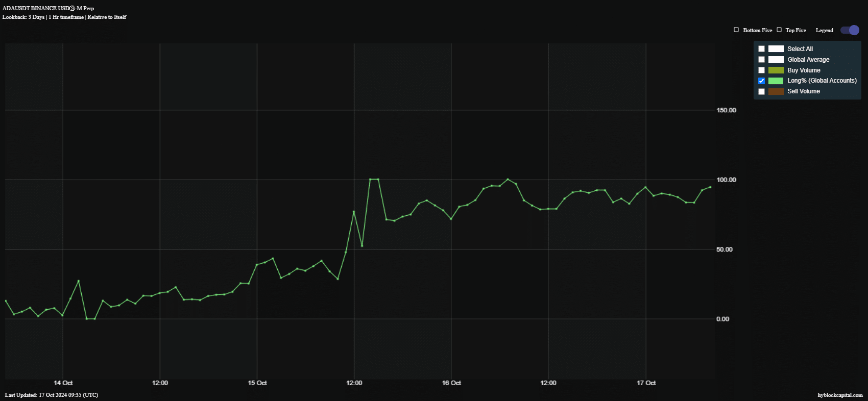Click the Sell Volume legend label text
Screen dimensions: 868x401
tap(803, 91)
